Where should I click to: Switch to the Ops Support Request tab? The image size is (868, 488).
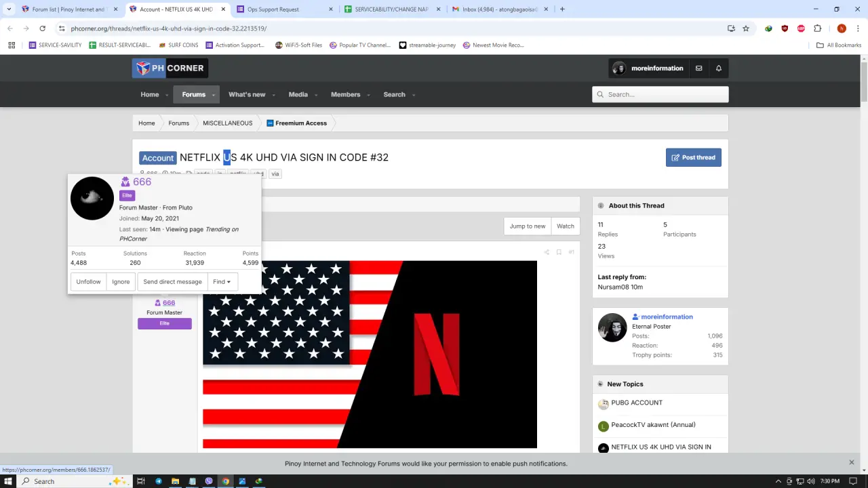(x=283, y=9)
